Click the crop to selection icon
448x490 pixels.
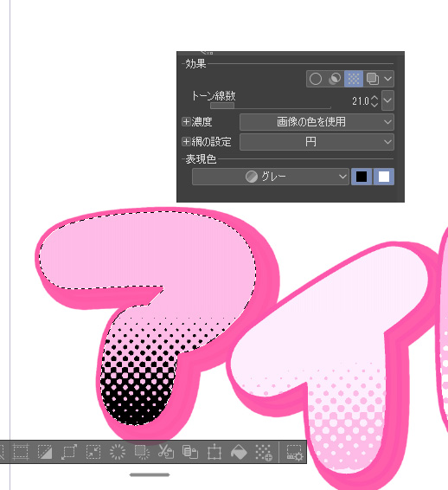pyautogui.click(x=21, y=452)
